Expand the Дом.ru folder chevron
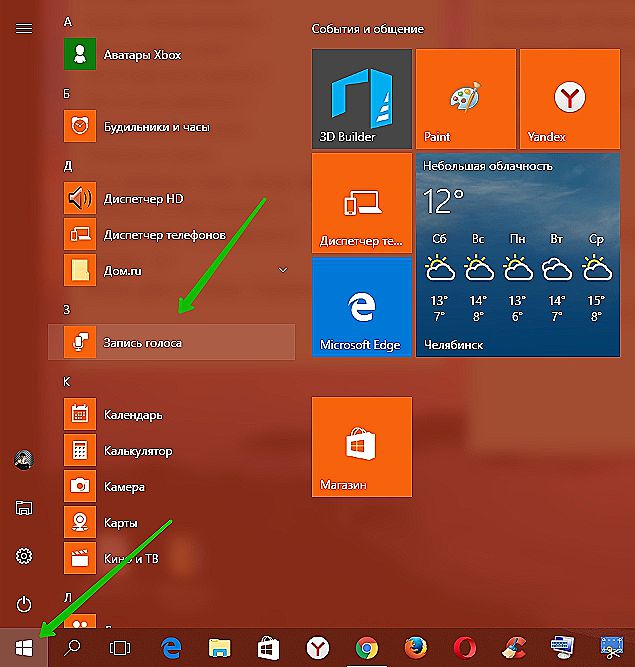 [283, 270]
